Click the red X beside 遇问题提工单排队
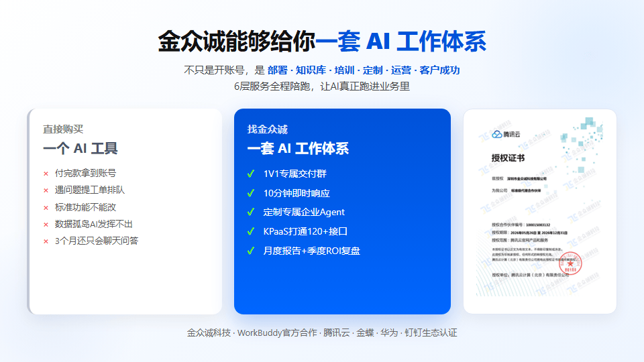Screen dimensions: 644x362 click(x=46, y=191)
